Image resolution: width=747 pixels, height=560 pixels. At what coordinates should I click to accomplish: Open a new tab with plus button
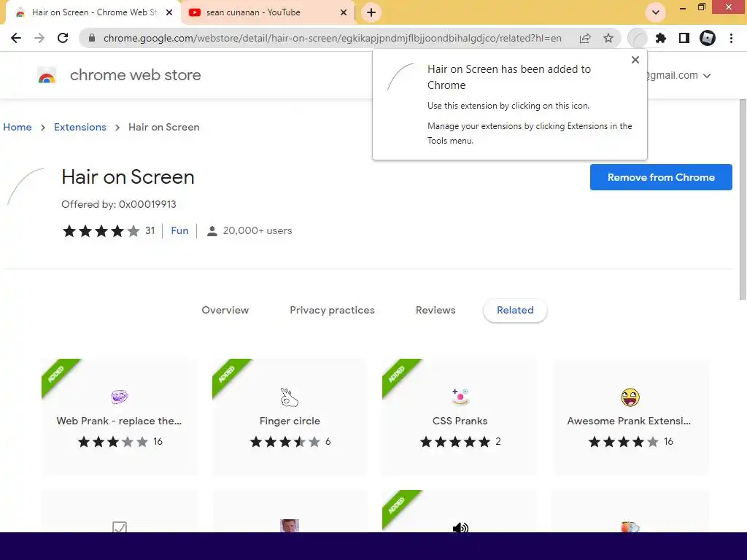coord(371,12)
